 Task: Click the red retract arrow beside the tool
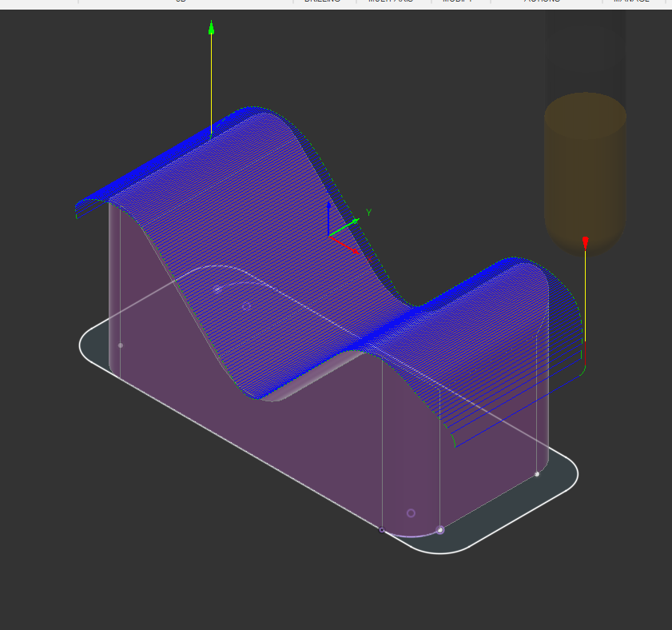tap(586, 241)
